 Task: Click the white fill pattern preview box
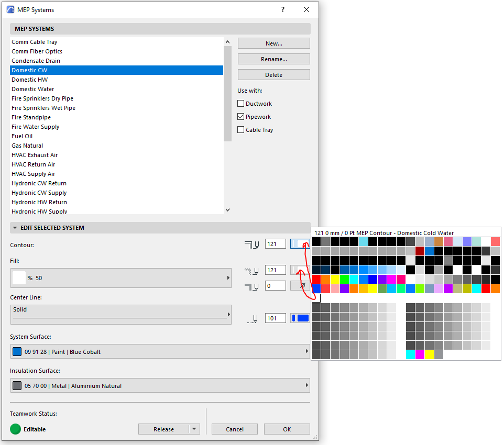click(x=19, y=278)
